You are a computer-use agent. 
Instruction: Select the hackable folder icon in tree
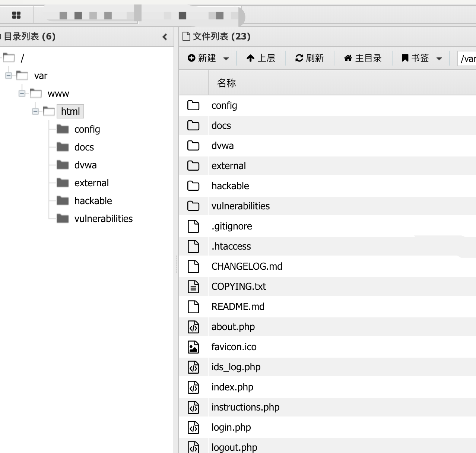tap(62, 201)
